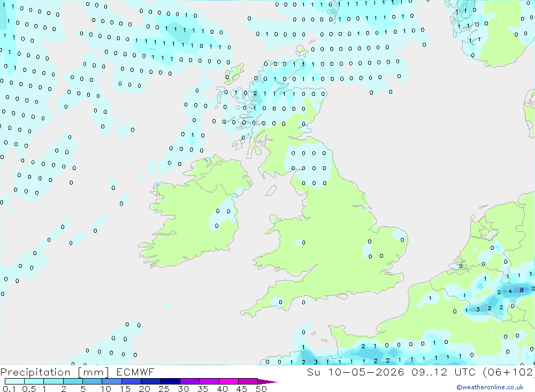Click the 'Precipitation [mm]' title text
This screenshot has height=392, width=535.
pyautogui.click(x=55, y=372)
